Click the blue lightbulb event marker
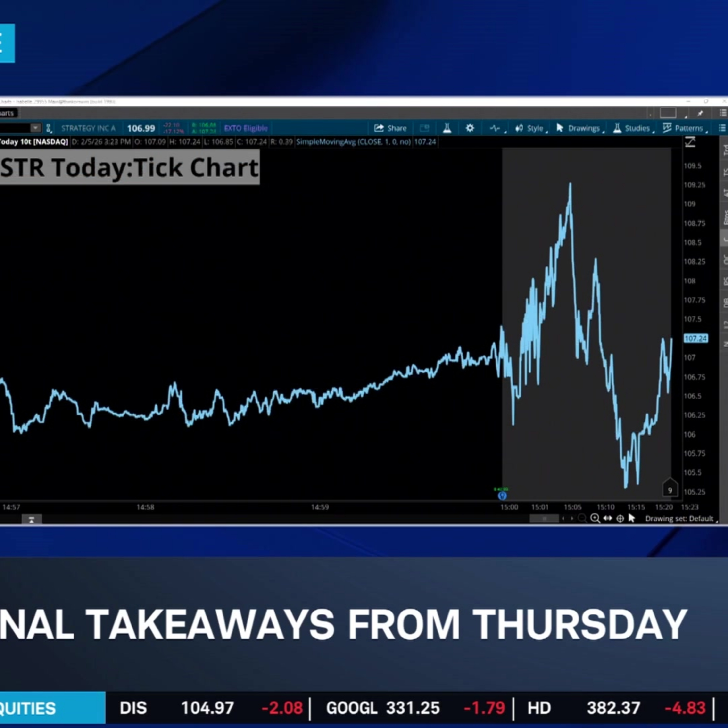 502,496
